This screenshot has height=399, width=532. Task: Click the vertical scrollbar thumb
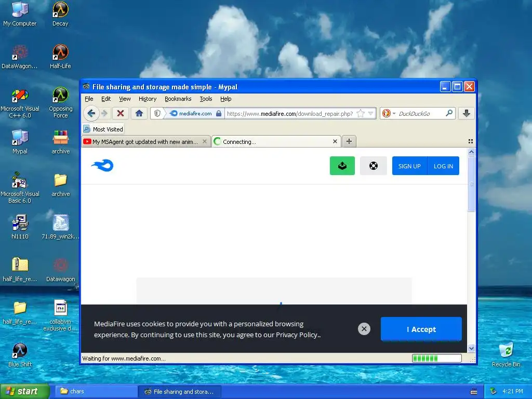point(471,183)
